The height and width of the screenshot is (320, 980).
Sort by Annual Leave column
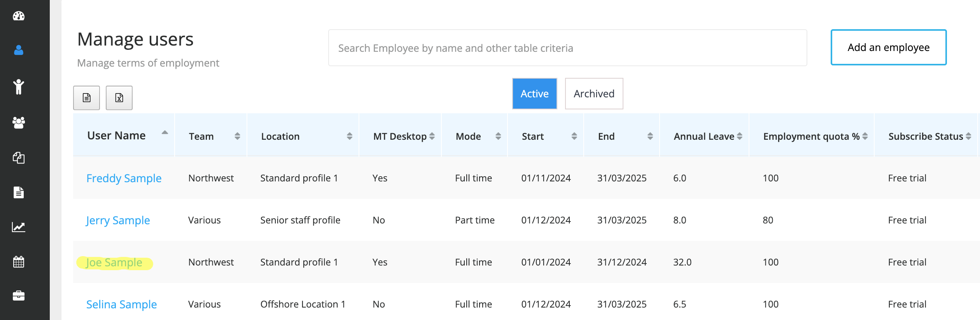(704, 136)
